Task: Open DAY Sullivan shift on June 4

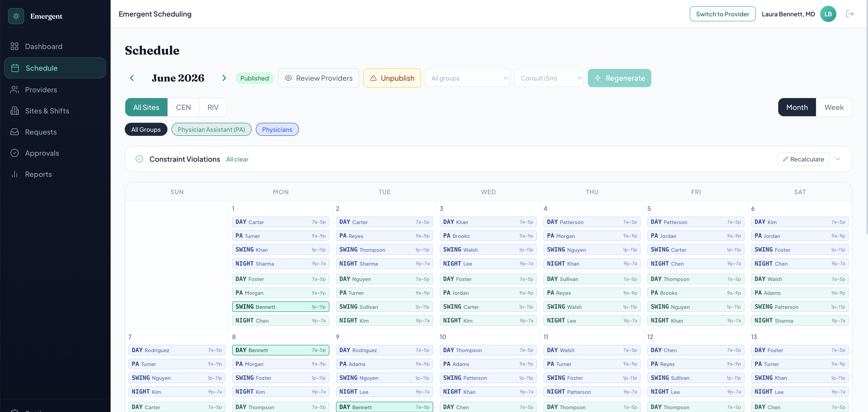Action: pyautogui.click(x=592, y=279)
